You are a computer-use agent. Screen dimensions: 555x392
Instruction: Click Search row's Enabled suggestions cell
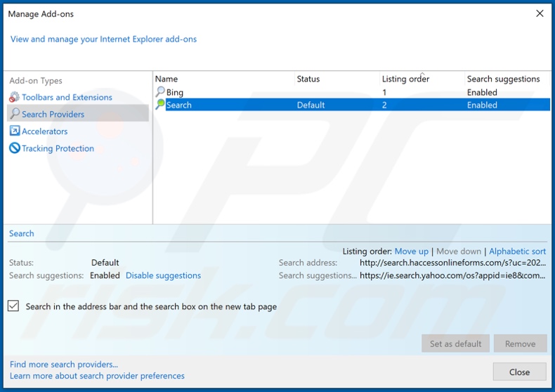pos(482,105)
